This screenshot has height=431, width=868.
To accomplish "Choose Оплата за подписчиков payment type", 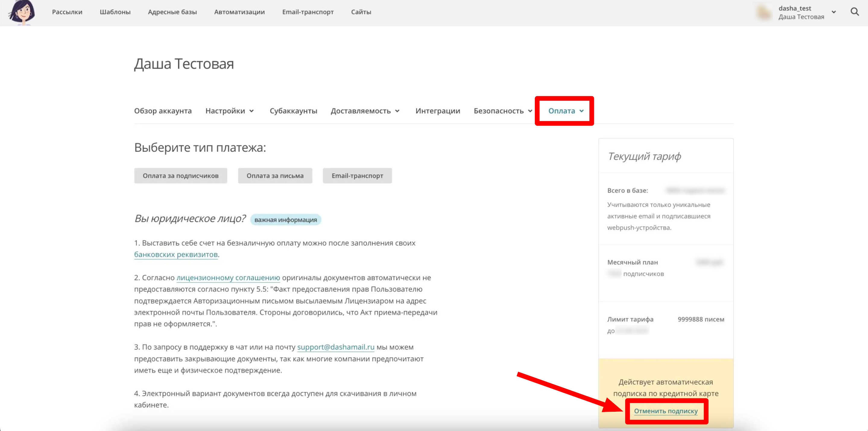I will 180,176.
